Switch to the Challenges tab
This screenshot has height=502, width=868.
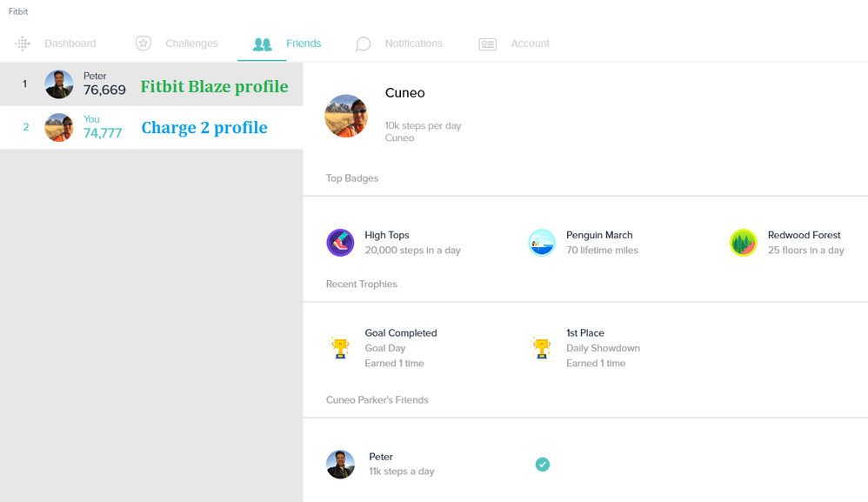tap(191, 44)
